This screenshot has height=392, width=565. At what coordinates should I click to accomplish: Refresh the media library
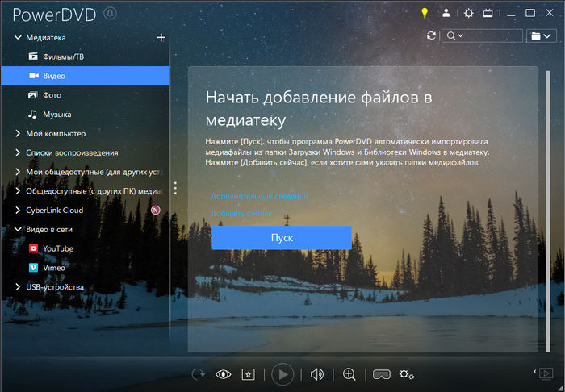tap(431, 35)
